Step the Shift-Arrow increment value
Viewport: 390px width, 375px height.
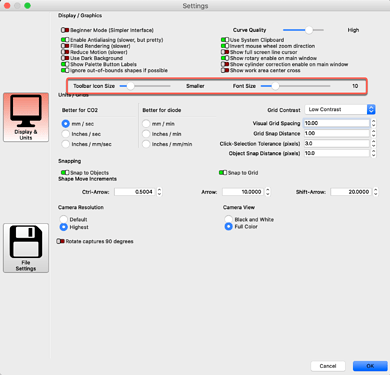tap(376, 192)
